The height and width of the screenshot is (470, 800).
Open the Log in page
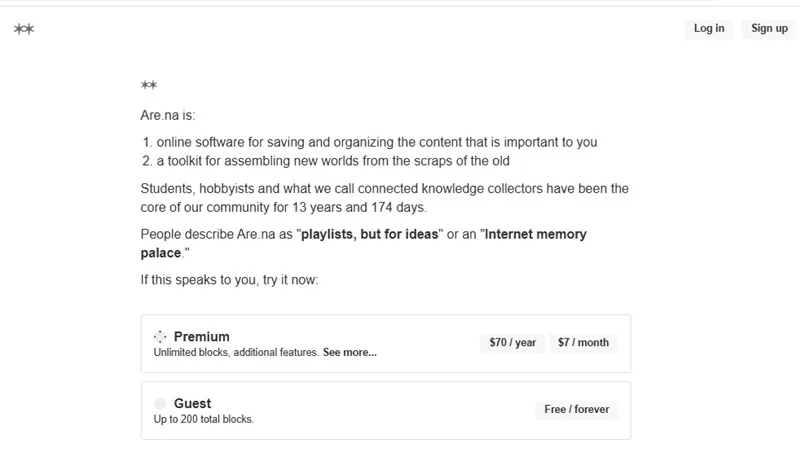click(x=709, y=29)
